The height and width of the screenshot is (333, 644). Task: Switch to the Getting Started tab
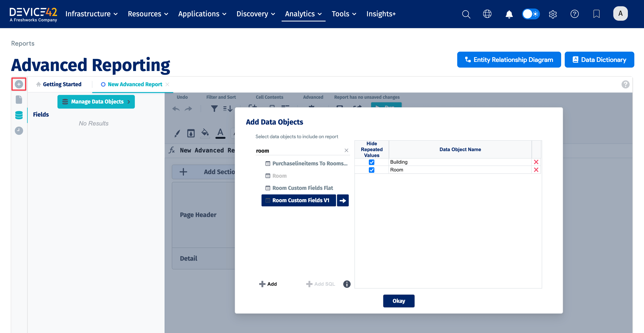[59, 84]
